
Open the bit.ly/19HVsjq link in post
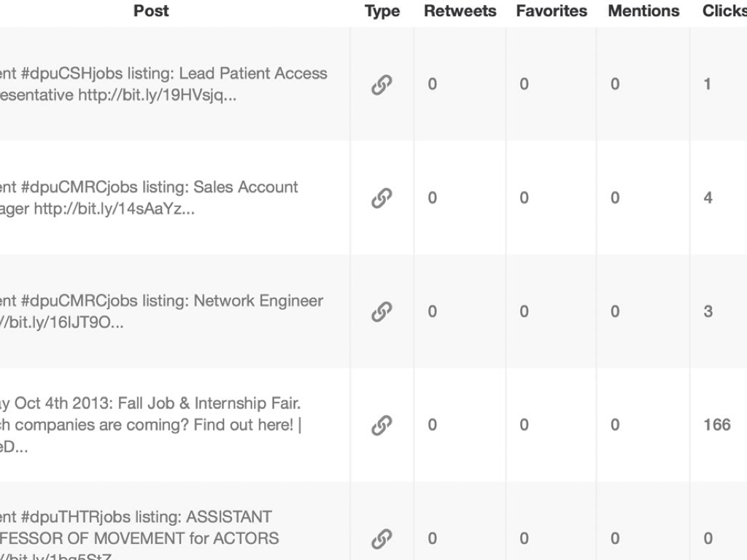pos(157,96)
